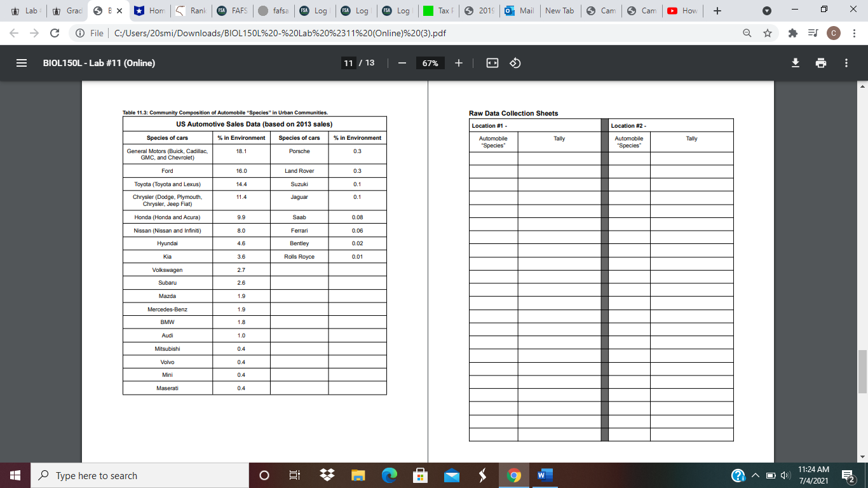Expand hidden icons in the system tray
Viewport: 868px width, 488px height.
[756, 475]
